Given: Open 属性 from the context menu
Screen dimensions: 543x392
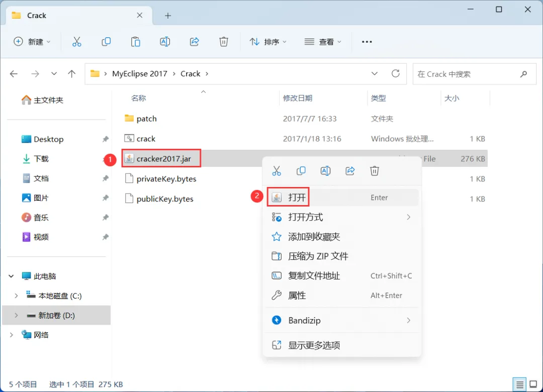Looking at the screenshot, I should tap(342, 296).
